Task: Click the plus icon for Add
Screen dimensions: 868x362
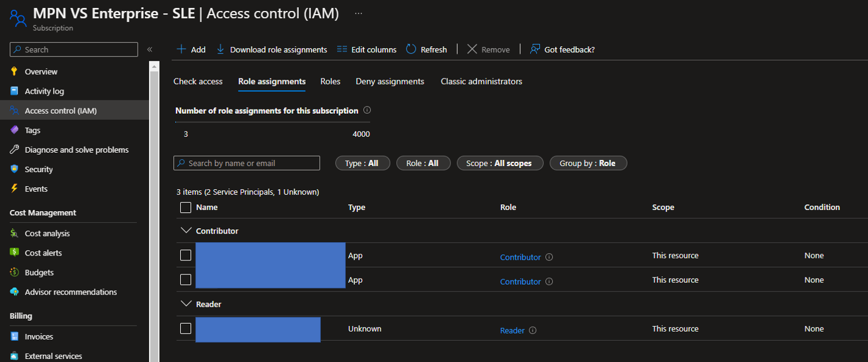Action: tap(181, 49)
